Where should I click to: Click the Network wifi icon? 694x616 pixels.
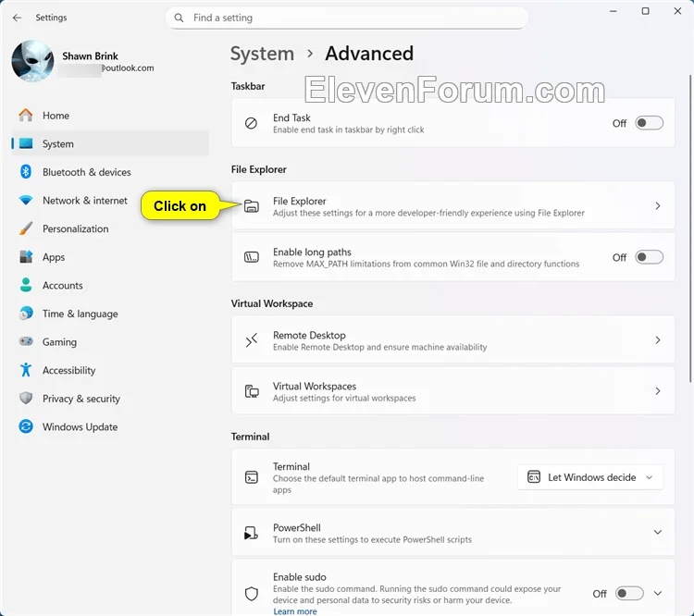tap(26, 200)
